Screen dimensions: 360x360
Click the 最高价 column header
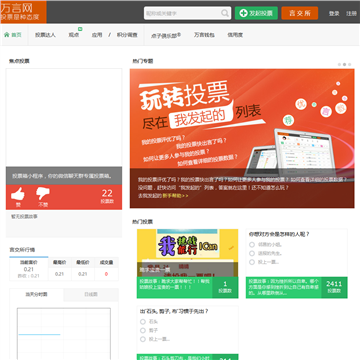(59, 263)
